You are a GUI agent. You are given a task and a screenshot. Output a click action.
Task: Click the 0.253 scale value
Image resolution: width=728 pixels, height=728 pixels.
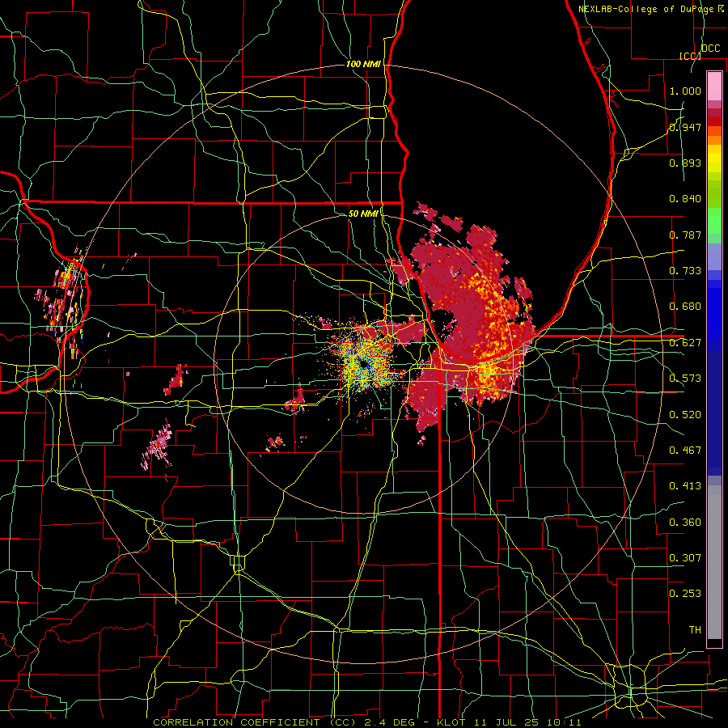(685, 594)
